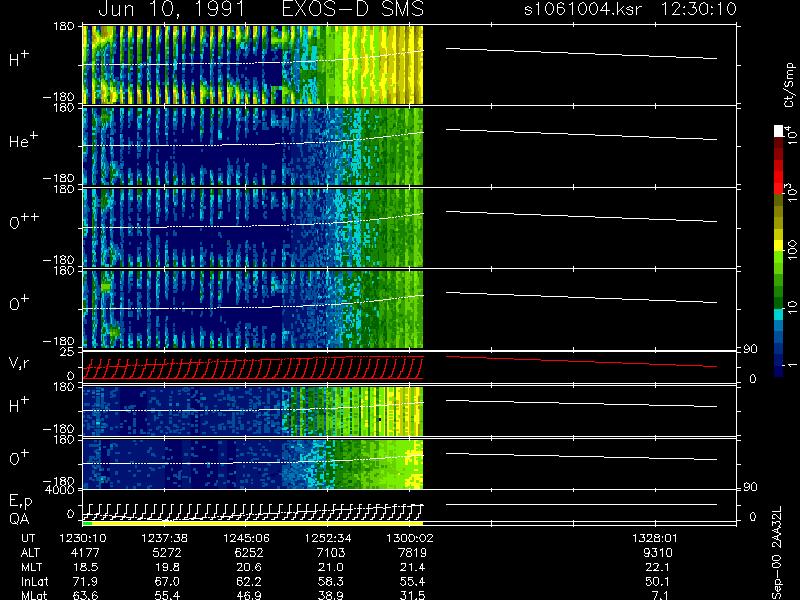
Task: Click the yellow QA quality bar
Action: pyautogui.click(x=258, y=523)
